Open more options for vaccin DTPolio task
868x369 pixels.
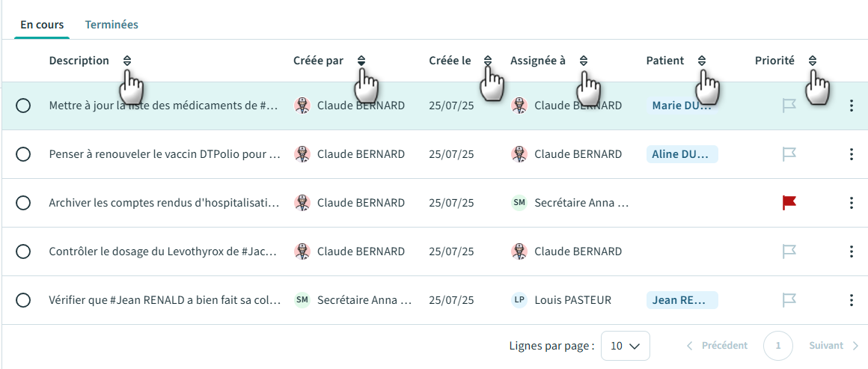pyautogui.click(x=851, y=154)
